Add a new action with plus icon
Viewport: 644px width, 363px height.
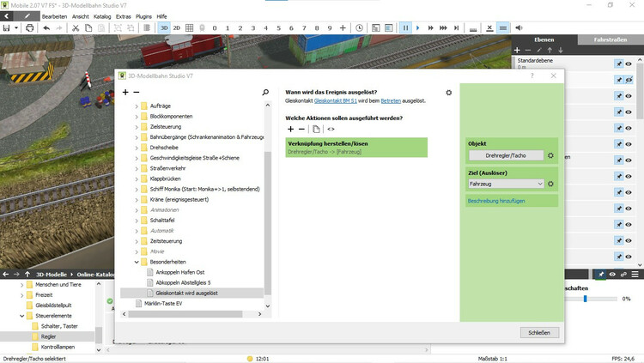pyautogui.click(x=290, y=128)
